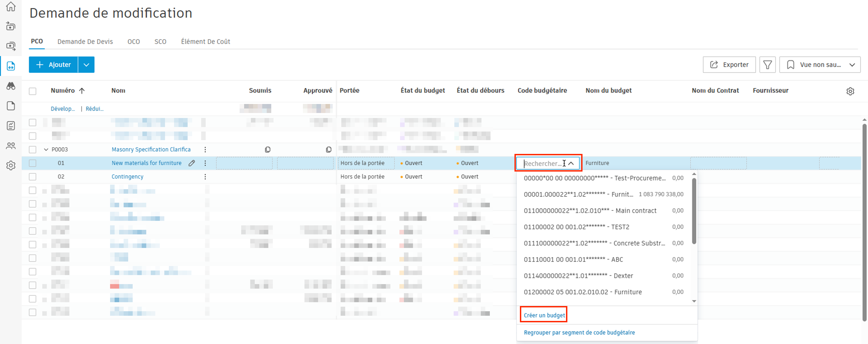This screenshot has height=344, width=868.
Task: Check the P0003 row checkbox
Action: [x=33, y=149]
